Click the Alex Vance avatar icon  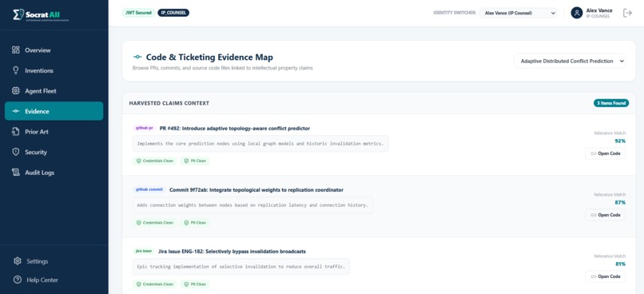pyautogui.click(x=577, y=13)
